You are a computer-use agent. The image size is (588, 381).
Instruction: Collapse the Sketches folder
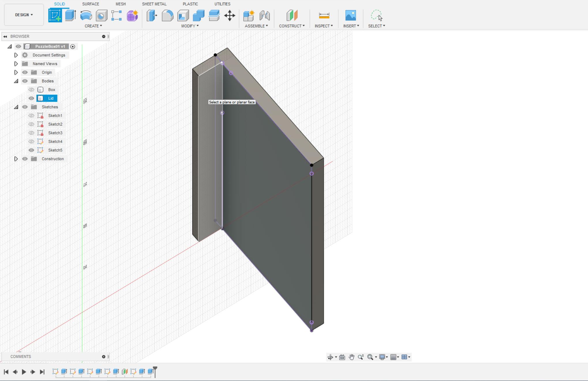[16, 107]
